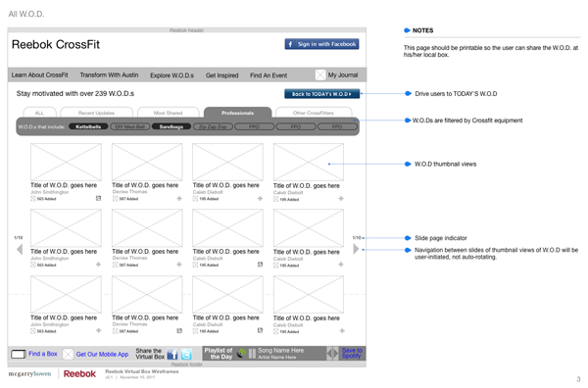The width and height of the screenshot is (588, 388).
Task: Skip to next track in playlist bar
Action: click(335, 353)
